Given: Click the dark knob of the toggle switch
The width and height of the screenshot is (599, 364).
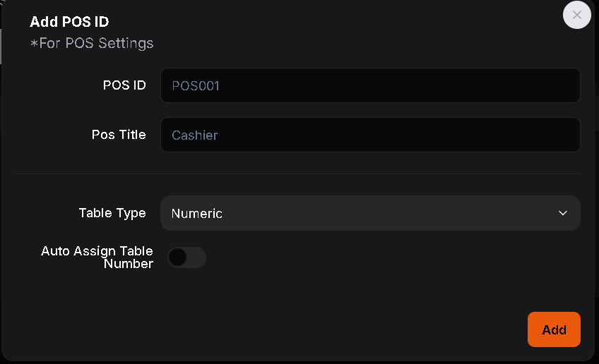Looking at the screenshot, I should click(x=177, y=257).
